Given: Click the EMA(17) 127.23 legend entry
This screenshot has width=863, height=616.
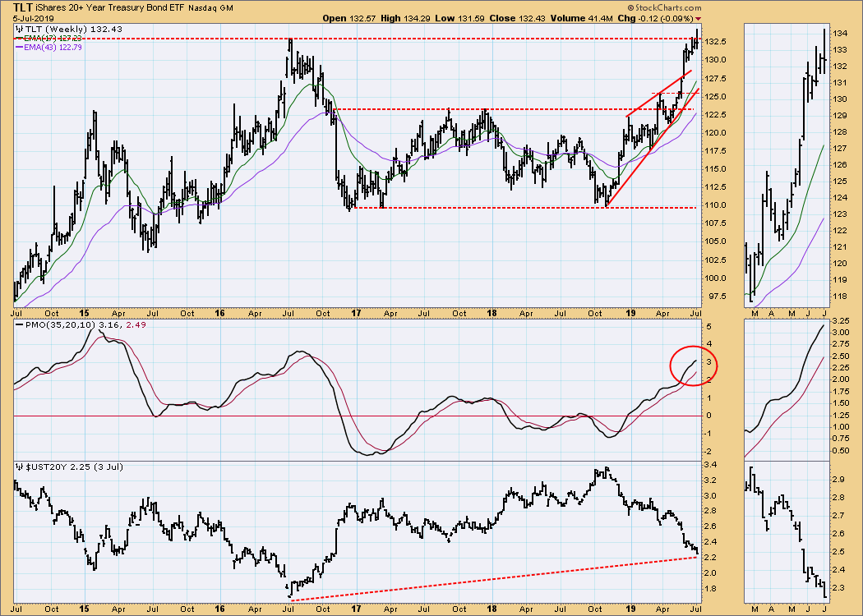Looking at the screenshot, I should pos(53,39).
